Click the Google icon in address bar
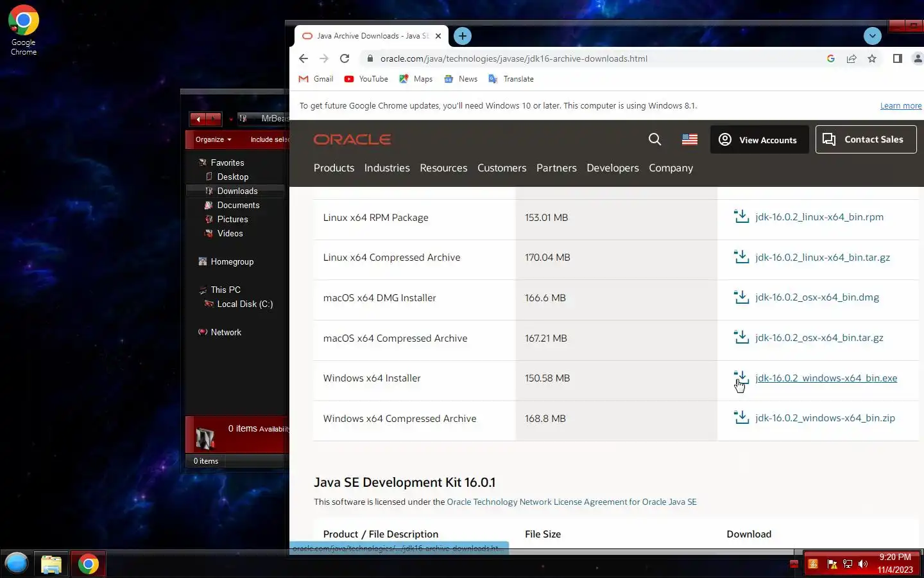Screen dimensions: 924x578 831,58
